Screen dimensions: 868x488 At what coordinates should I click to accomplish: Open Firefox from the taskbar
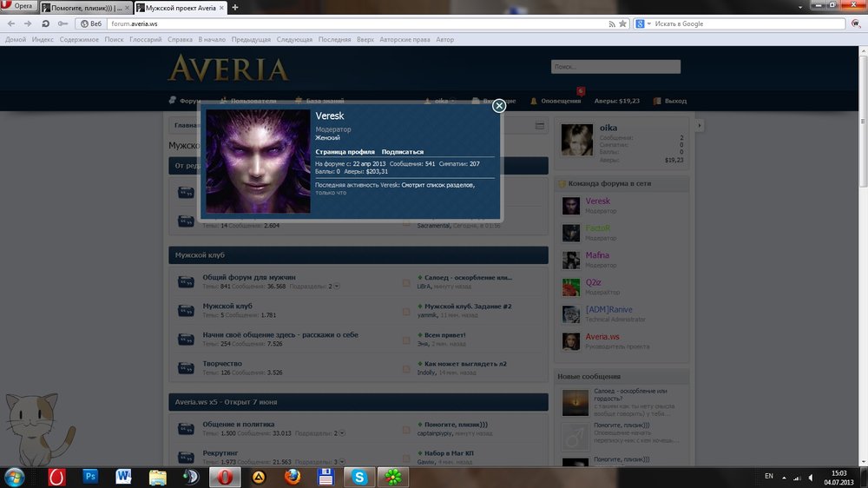[293, 476]
